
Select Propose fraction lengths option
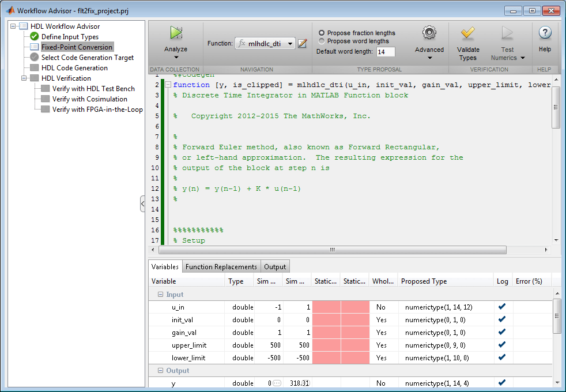point(322,33)
